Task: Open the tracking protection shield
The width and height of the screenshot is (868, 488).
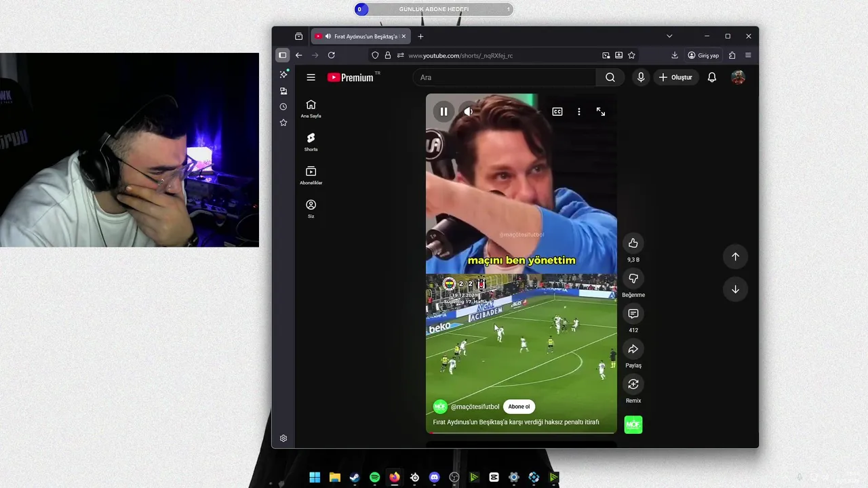Action: [375, 56]
